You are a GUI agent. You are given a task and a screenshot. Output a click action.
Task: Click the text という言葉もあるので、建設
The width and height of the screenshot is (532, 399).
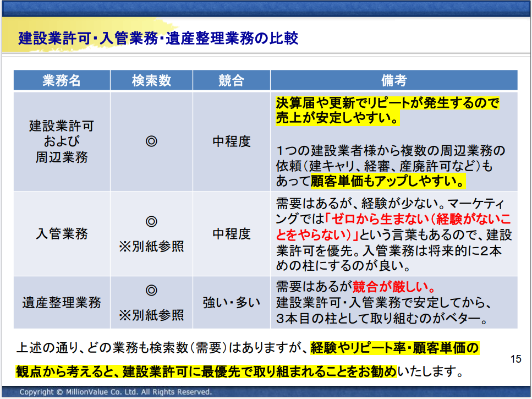pyautogui.click(x=436, y=234)
